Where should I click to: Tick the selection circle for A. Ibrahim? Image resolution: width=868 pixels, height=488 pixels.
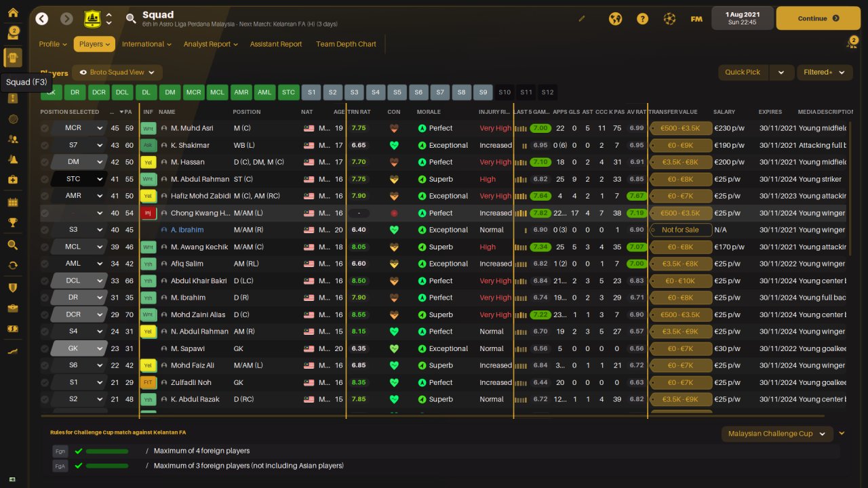(x=45, y=230)
